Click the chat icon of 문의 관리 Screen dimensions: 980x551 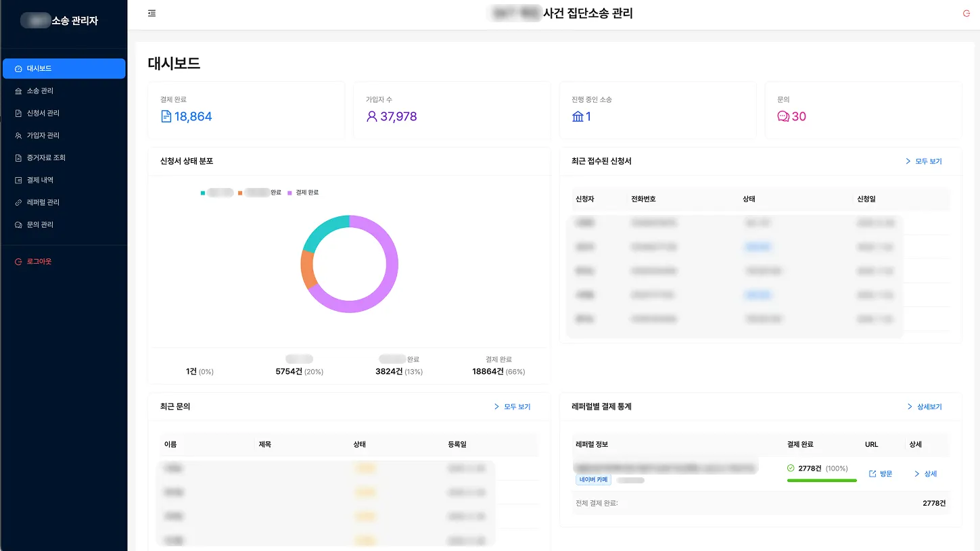click(x=19, y=224)
